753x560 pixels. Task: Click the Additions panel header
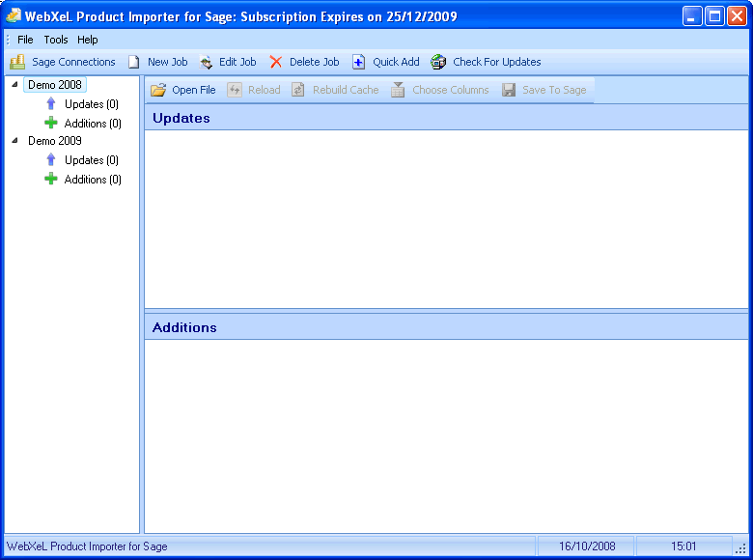pyautogui.click(x=446, y=327)
